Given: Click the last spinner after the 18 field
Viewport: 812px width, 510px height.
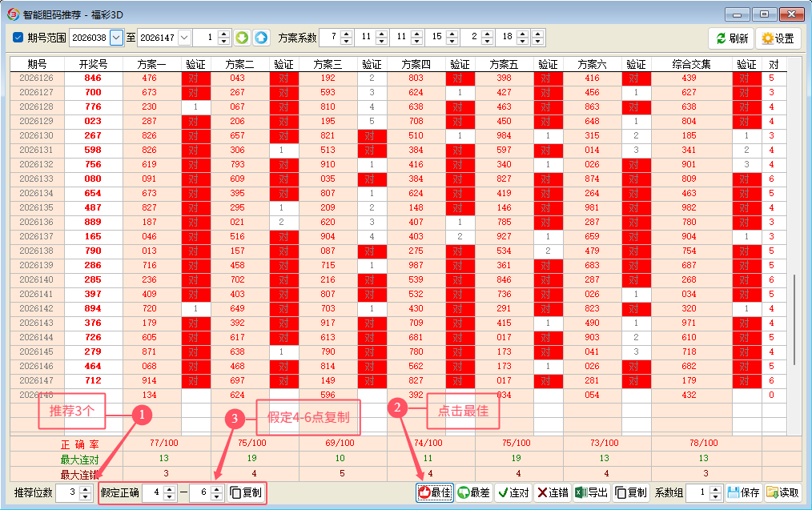Looking at the screenshot, I should pos(538,38).
